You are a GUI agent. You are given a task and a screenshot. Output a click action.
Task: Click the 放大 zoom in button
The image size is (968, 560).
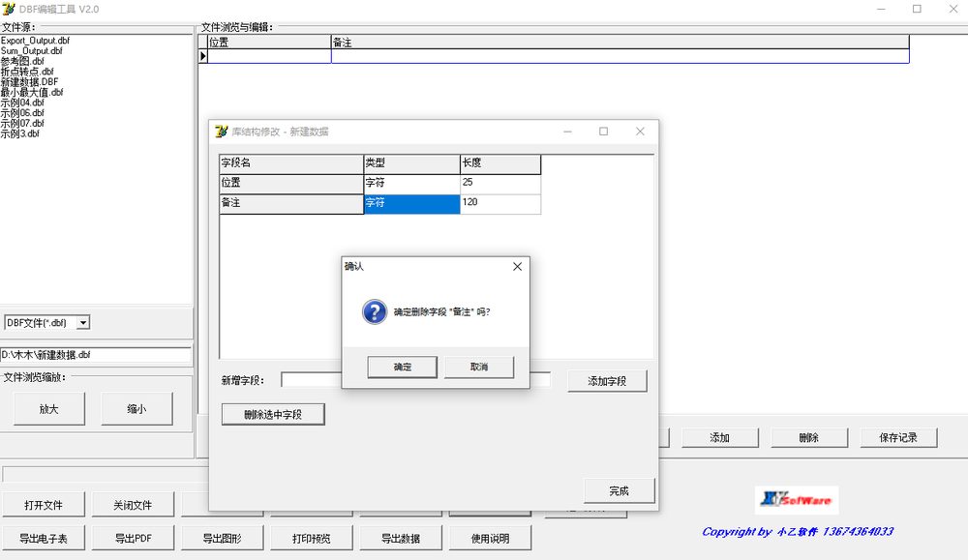(48, 409)
